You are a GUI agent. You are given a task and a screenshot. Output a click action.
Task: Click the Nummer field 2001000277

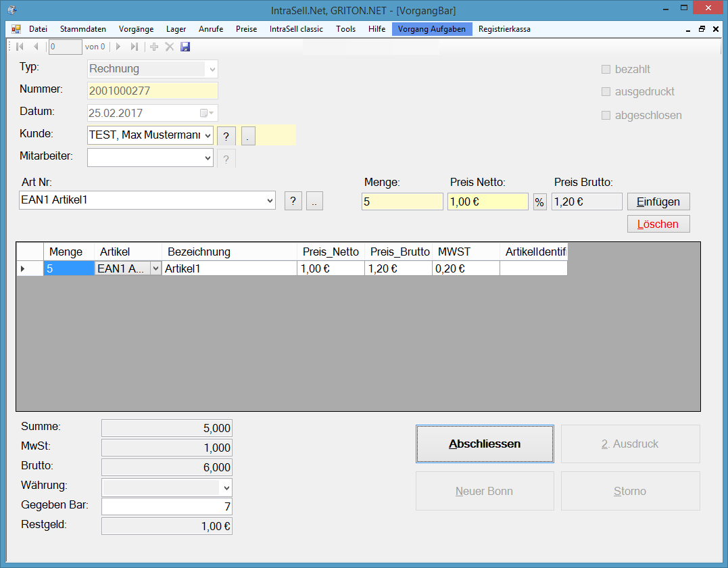(153, 91)
